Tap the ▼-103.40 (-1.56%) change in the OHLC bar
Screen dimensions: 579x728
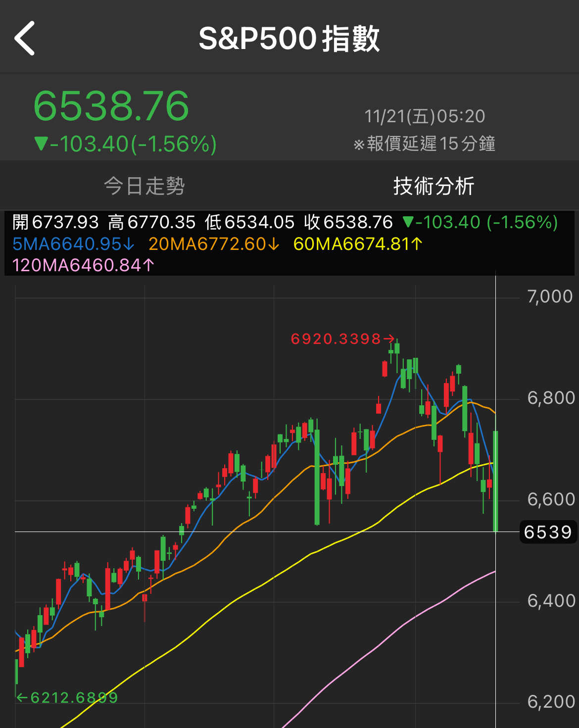480,222
